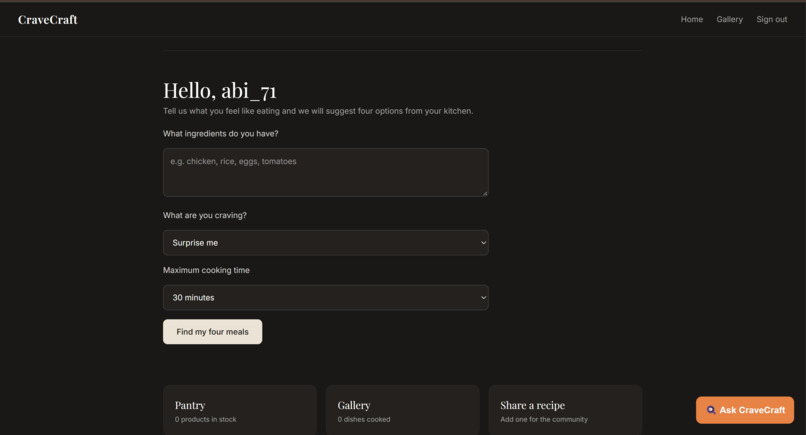Open the CraveCraft logo homepage link
The image size is (806, 435).
(x=48, y=20)
